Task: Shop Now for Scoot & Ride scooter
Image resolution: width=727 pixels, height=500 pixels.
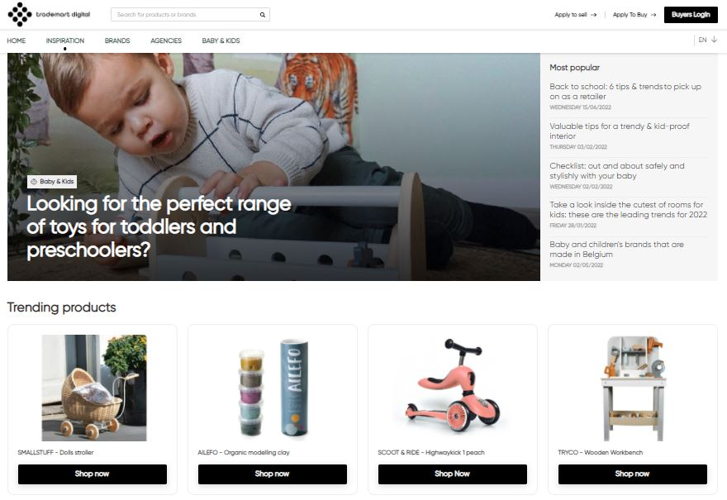Action: tap(453, 474)
